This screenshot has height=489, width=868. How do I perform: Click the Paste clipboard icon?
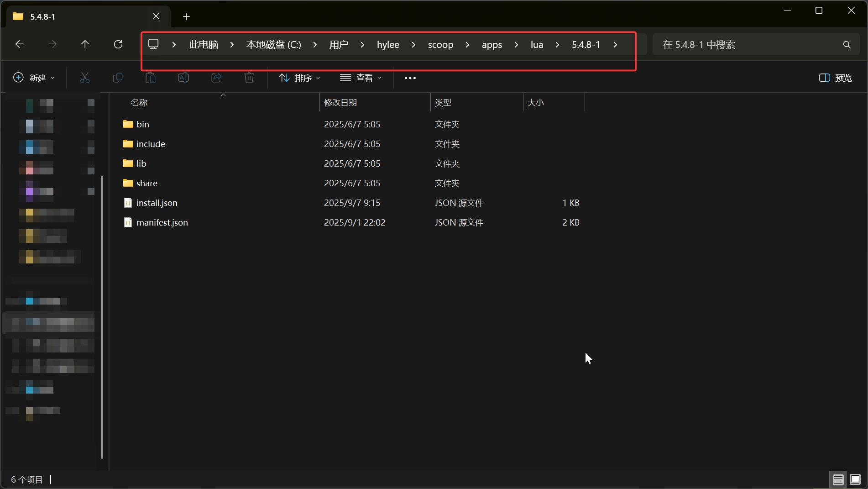tap(151, 78)
